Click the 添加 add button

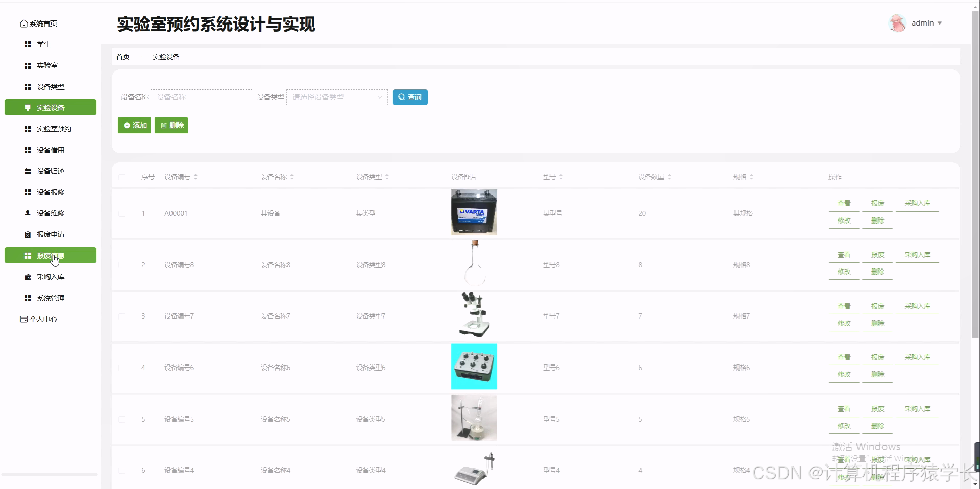click(134, 125)
